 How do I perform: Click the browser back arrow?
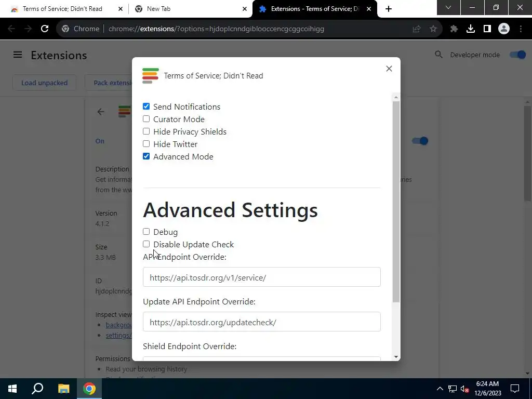pos(11,29)
